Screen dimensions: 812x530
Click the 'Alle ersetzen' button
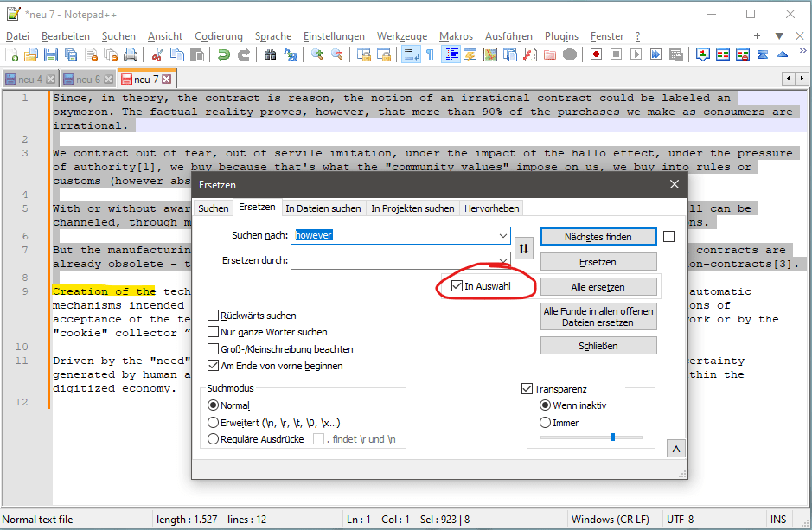[598, 286]
